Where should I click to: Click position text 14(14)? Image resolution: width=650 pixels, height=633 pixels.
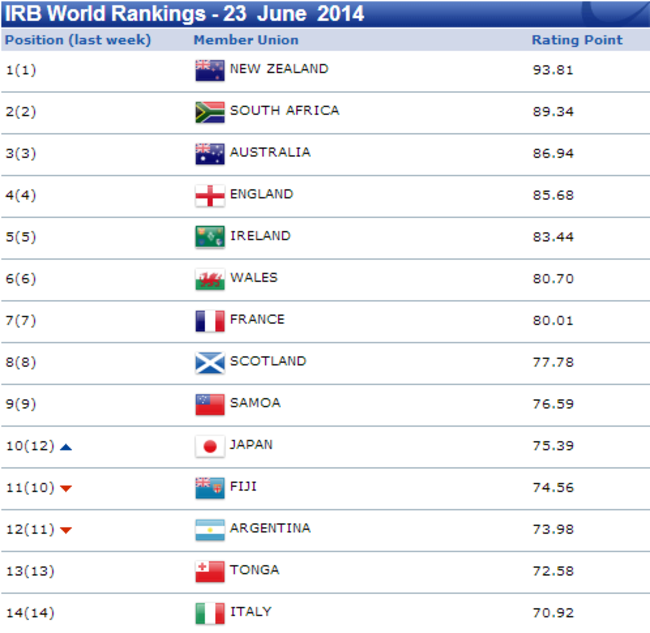[x=30, y=613]
